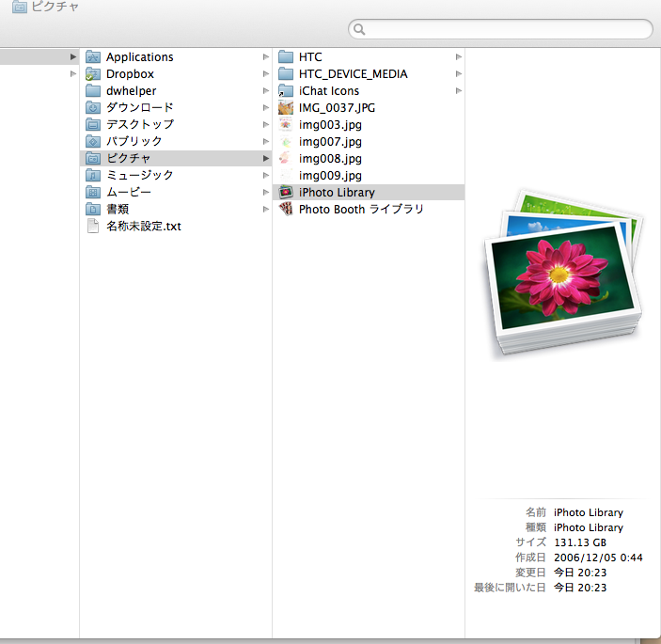Expand the dwhelper folder arrow

(x=265, y=90)
